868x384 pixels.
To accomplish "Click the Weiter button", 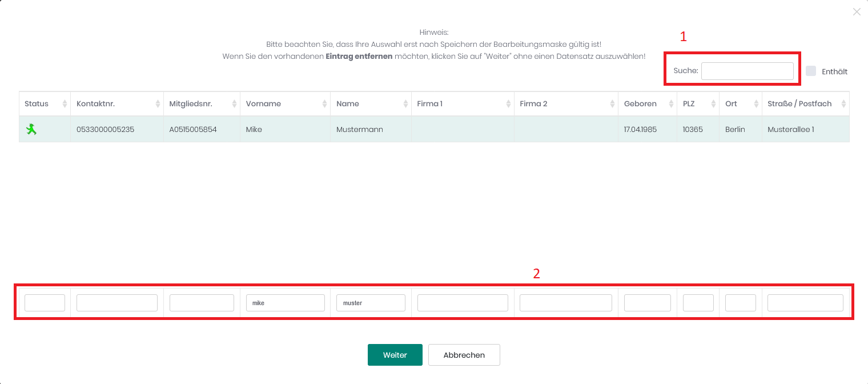I will pos(395,355).
